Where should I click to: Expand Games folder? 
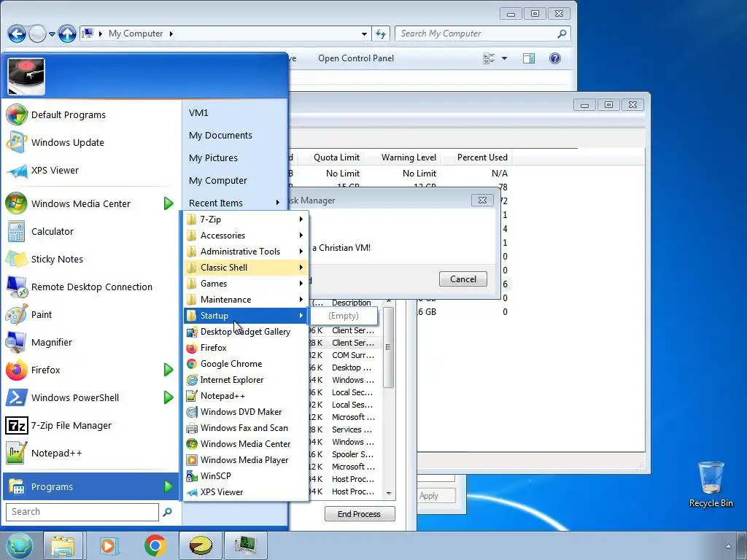click(x=245, y=284)
